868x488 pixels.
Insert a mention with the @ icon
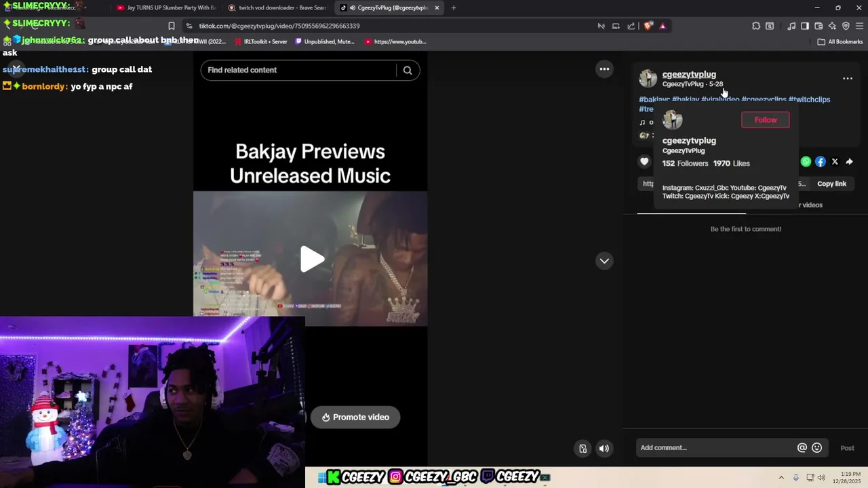(x=802, y=447)
